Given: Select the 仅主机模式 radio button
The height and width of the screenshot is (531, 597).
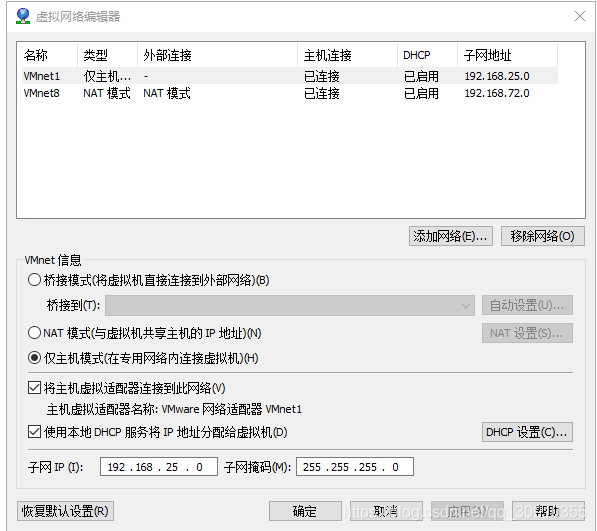Looking at the screenshot, I should 34,358.
